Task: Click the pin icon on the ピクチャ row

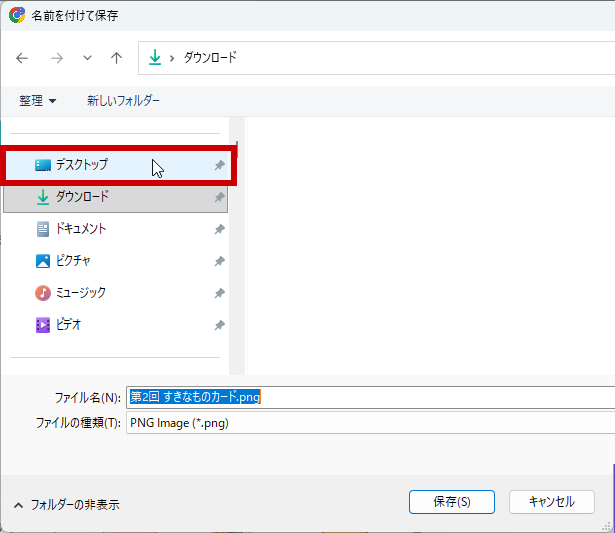Action: point(219,261)
